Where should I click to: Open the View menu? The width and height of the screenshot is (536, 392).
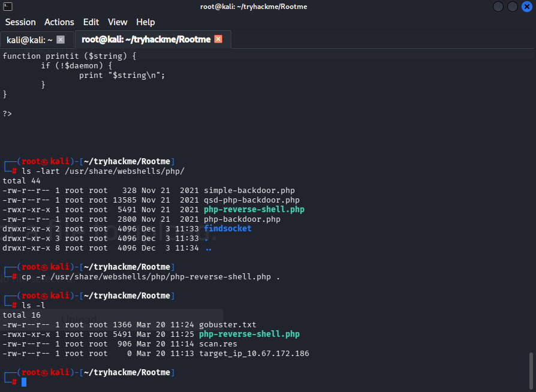pyautogui.click(x=118, y=22)
